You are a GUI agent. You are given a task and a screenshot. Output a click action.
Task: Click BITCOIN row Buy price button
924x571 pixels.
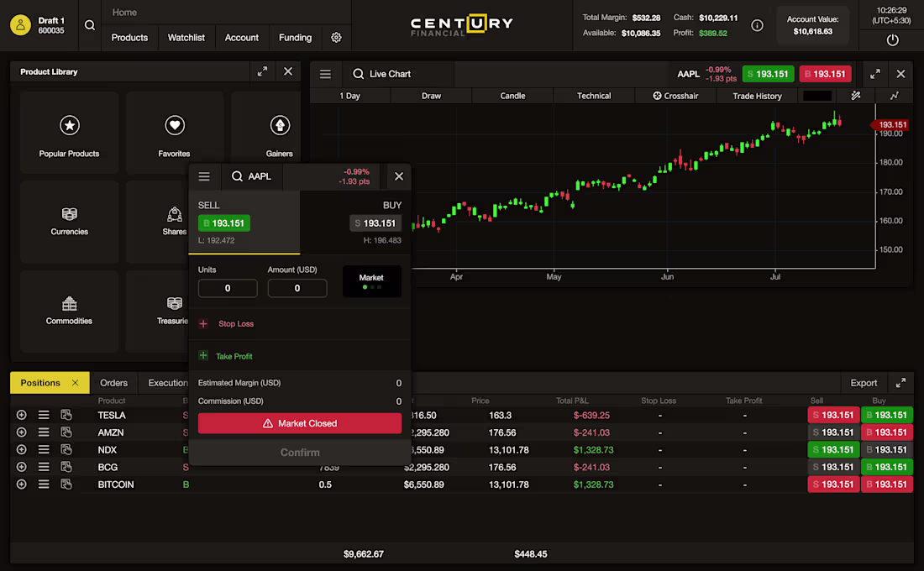(886, 484)
